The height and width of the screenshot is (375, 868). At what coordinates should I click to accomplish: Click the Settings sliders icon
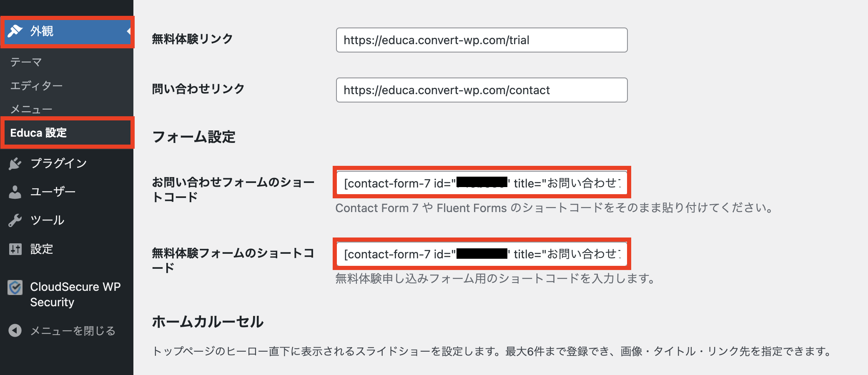point(15,249)
